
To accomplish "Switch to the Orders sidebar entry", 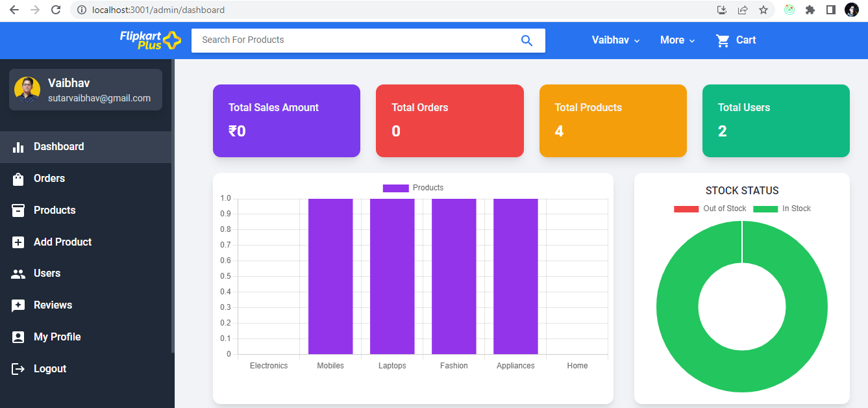I will point(49,178).
